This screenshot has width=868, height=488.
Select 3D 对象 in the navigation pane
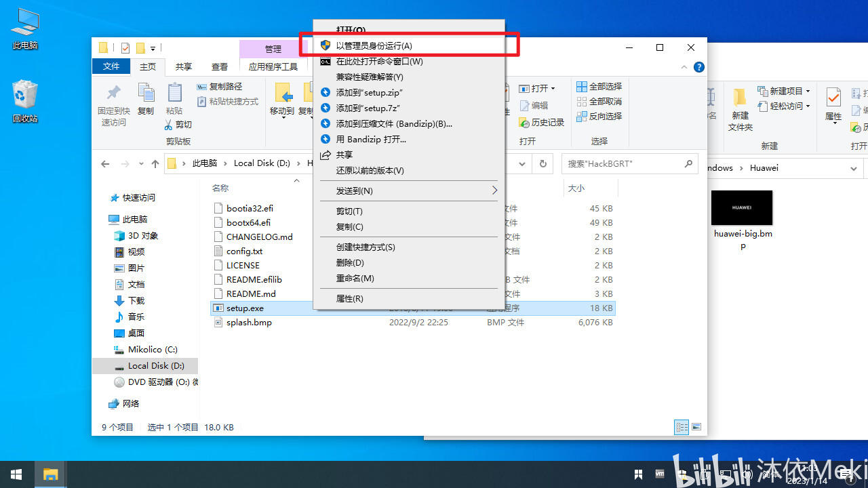point(143,236)
